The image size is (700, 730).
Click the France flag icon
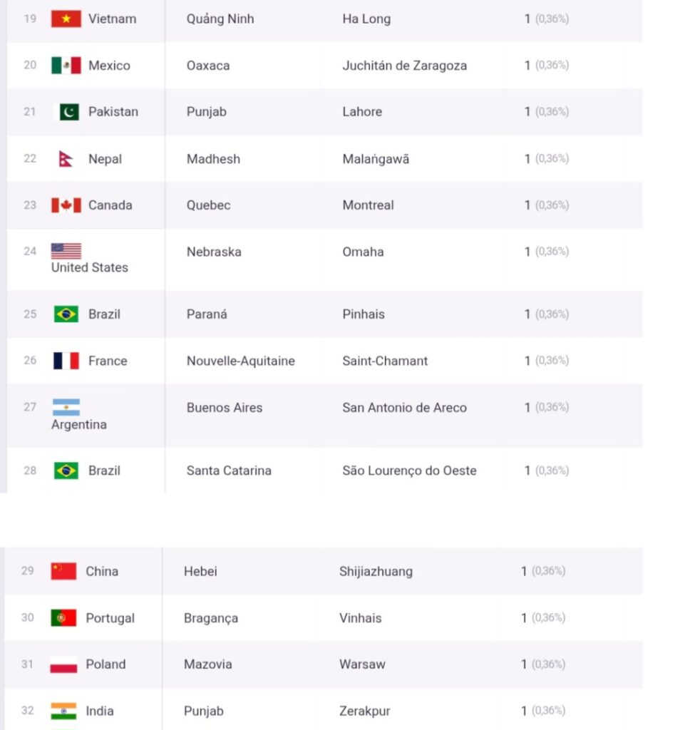coord(66,361)
